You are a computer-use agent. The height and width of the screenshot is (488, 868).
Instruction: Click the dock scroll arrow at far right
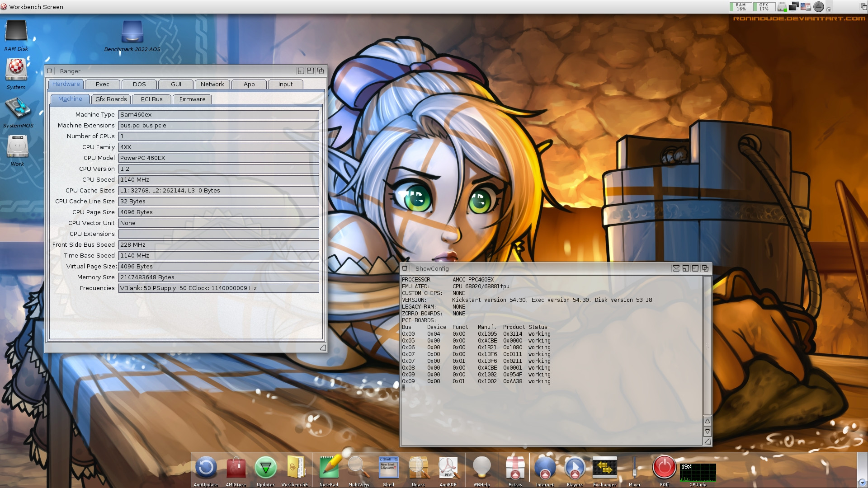[862, 483]
